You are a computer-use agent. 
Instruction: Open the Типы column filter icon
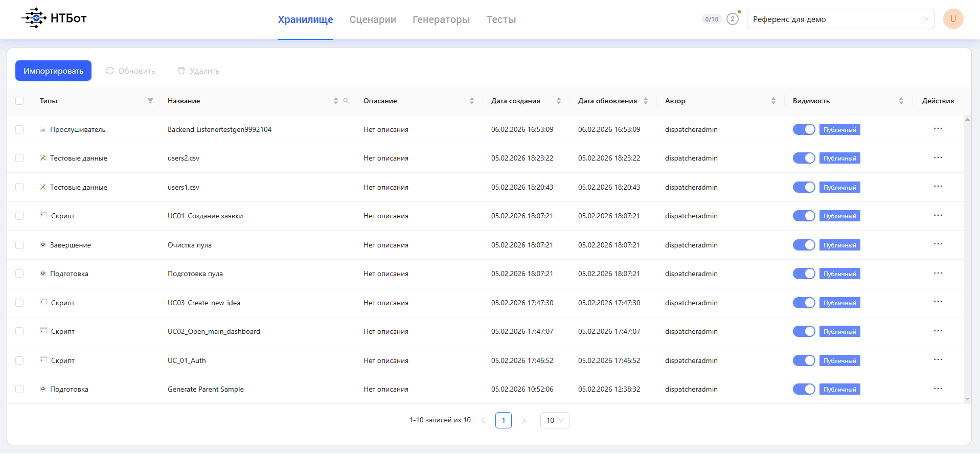pyautogui.click(x=150, y=101)
